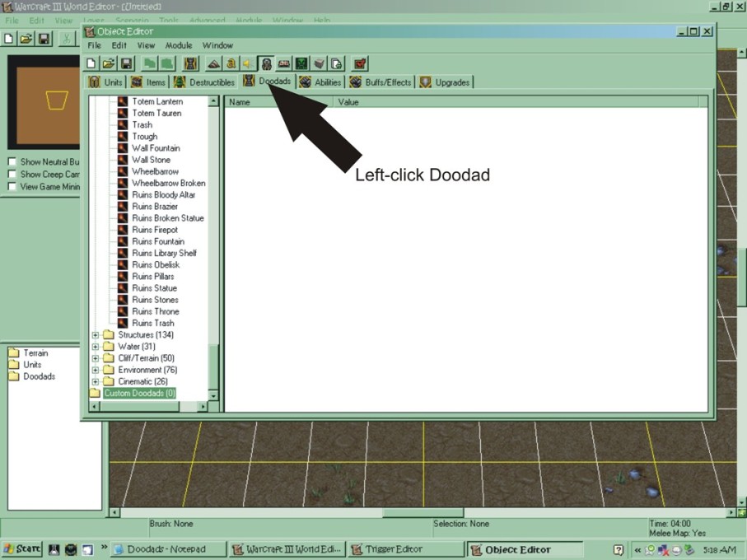
Task: Click doodad tree horizontal scrollbar right arrow
Action: (x=203, y=407)
